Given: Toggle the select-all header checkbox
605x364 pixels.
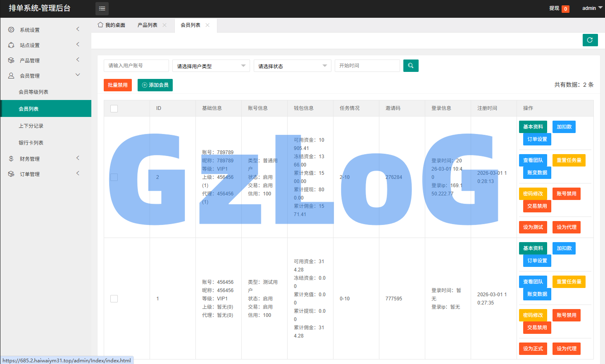Looking at the screenshot, I should coord(114,108).
